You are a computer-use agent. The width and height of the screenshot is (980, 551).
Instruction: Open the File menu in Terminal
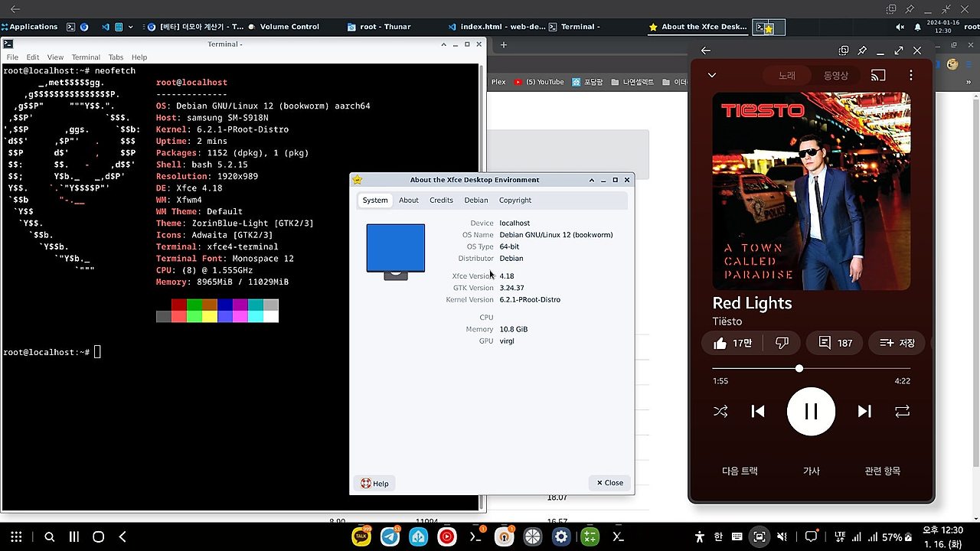tap(12, 57)
